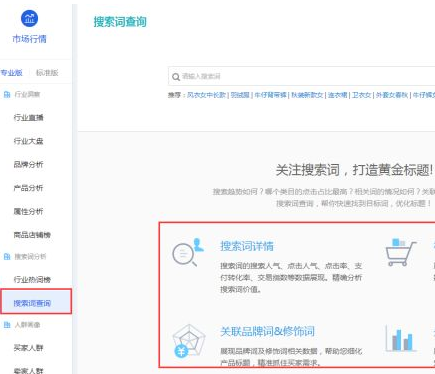Click the 人群画像 section header

coord(27,325)
